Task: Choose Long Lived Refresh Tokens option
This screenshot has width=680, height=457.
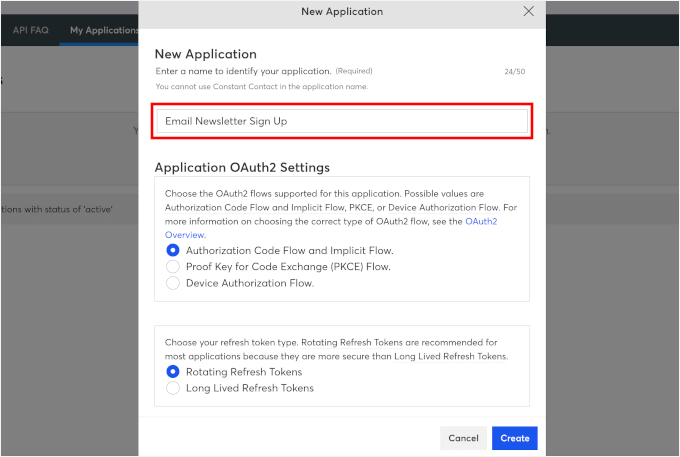Action: 173,388
